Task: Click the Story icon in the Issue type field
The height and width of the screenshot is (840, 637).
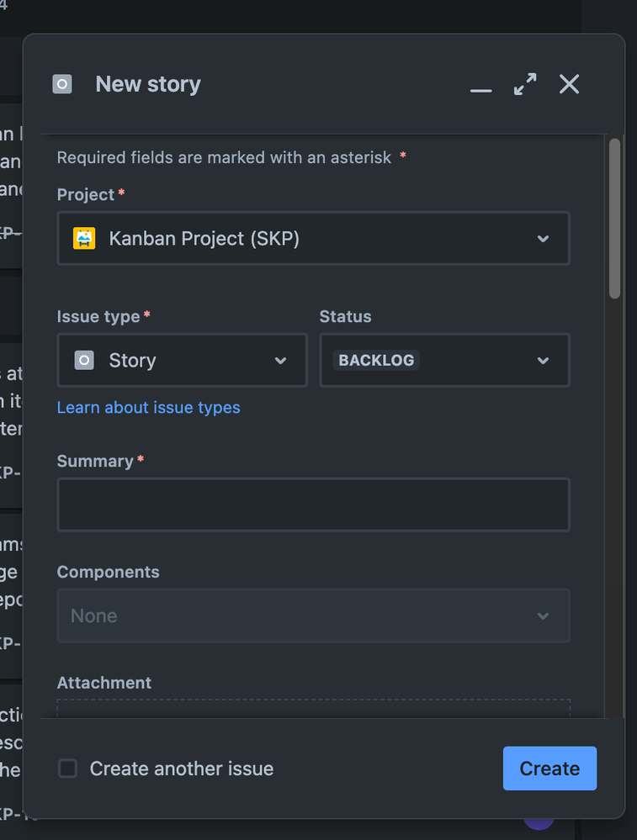Action: (84, 361)
